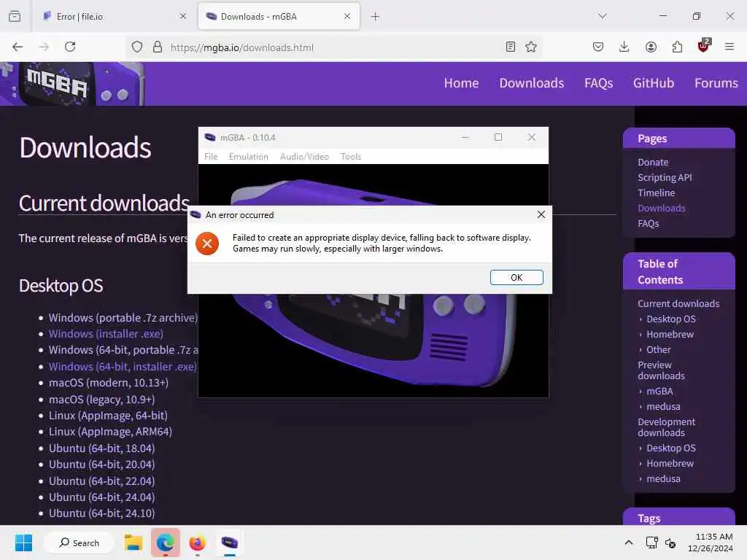Click the mGBA taskbar icon
The width and height of the screenshot is (747, 560).
coord(230,542)
